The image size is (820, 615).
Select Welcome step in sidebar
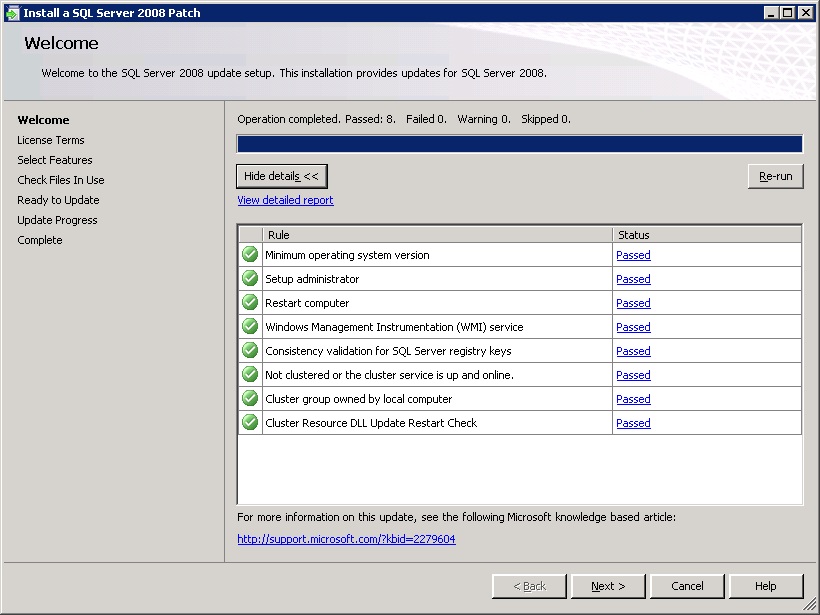(43, 120)
